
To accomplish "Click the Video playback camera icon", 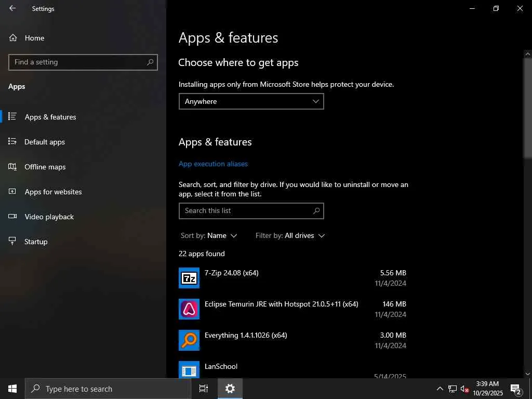I will 12,216.
